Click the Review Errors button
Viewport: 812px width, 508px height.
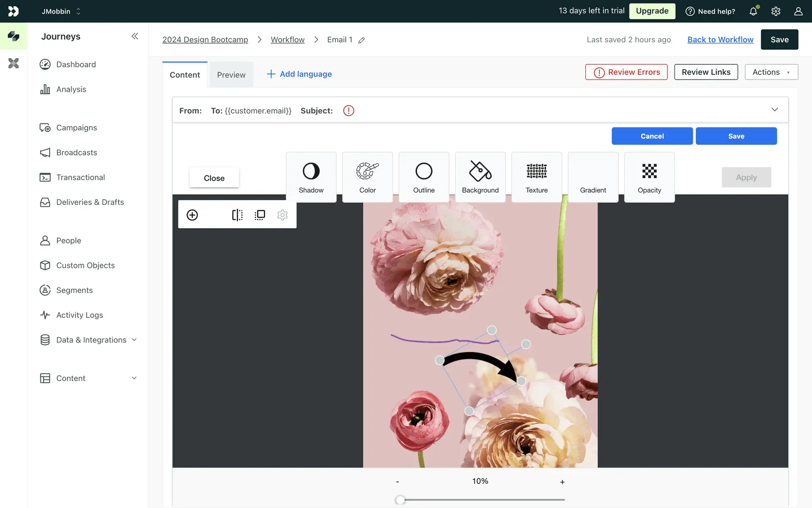626,72
